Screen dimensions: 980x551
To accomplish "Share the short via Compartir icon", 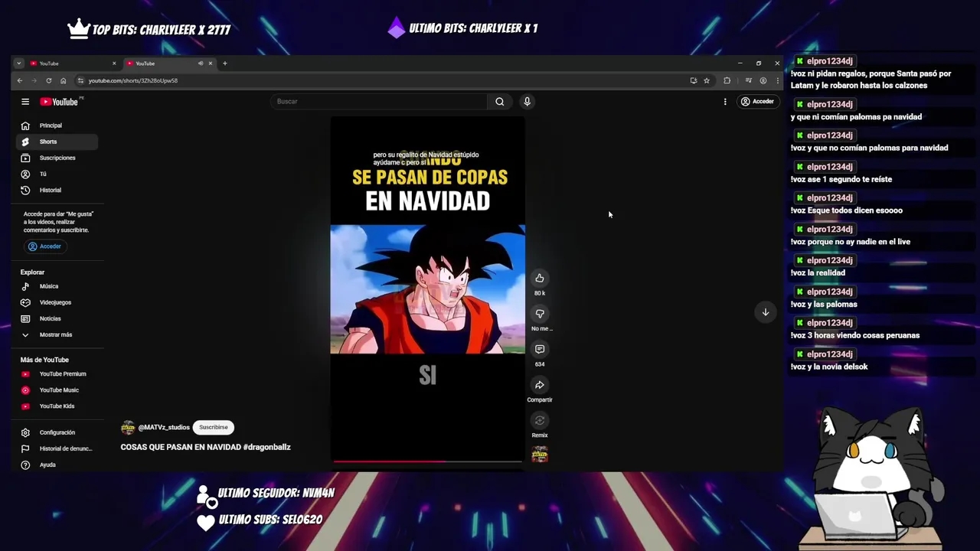I will click(x=540, y=385).
